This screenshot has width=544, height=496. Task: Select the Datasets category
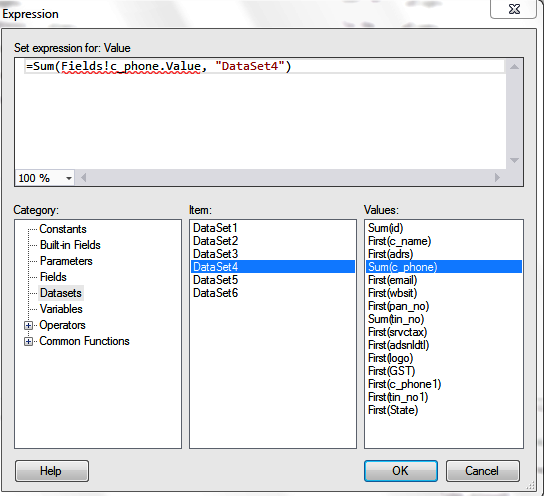tap(61, 293)
